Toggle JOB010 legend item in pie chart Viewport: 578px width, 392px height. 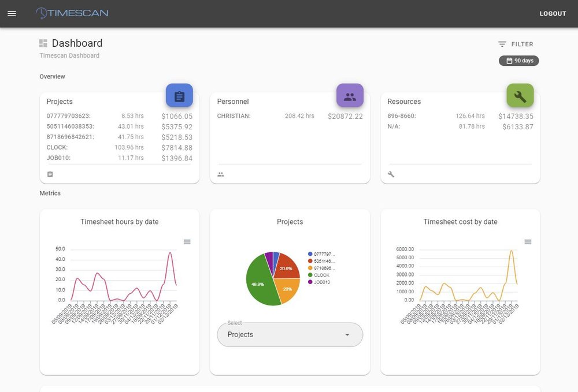(319, 282)
